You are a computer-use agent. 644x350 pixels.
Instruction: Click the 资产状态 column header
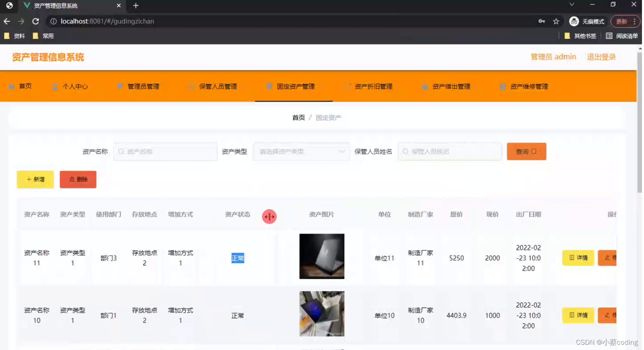(x=238, y=214)
